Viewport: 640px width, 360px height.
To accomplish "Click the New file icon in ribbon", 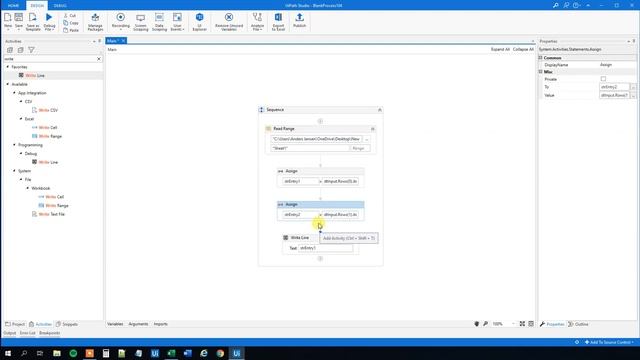I will tap(8, 21).
